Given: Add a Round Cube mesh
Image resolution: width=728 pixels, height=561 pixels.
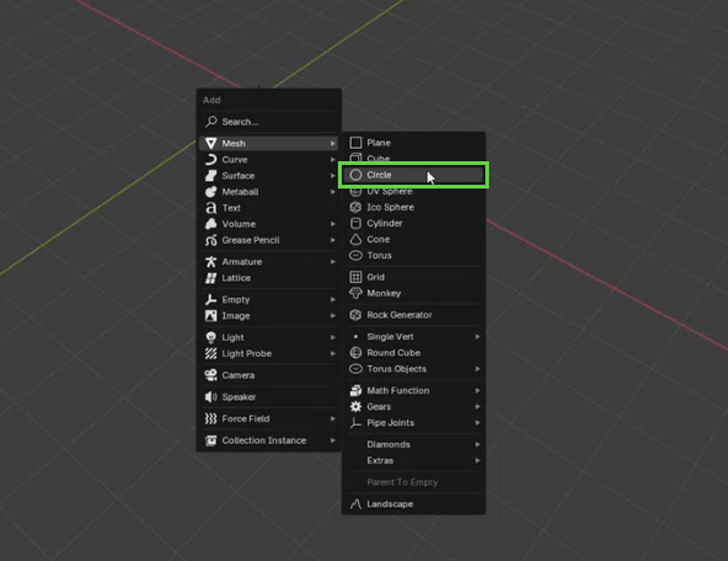Looking at the screenshot, I should pos(414,353).
